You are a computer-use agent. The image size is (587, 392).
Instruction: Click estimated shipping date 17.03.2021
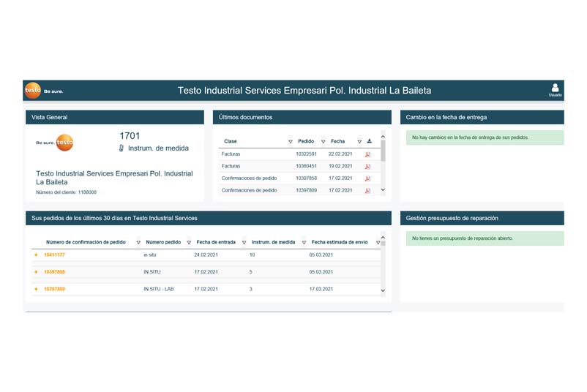[321, 289]
